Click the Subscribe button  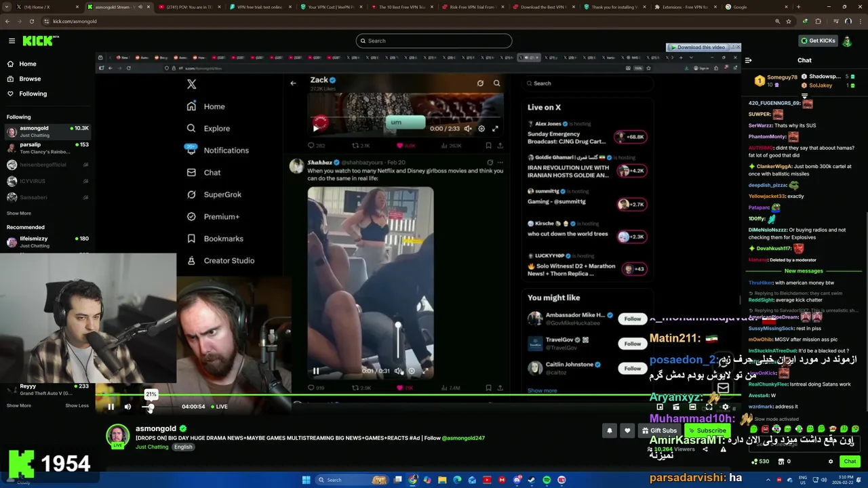[x=707, y=430]
